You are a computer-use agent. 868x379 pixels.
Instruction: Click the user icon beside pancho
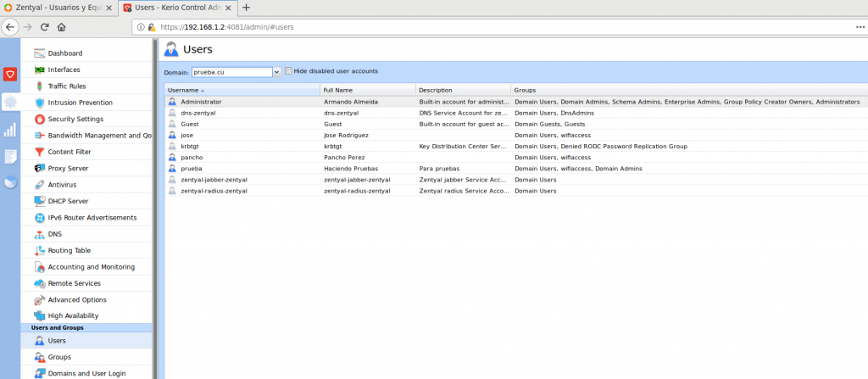click(172, 158)
